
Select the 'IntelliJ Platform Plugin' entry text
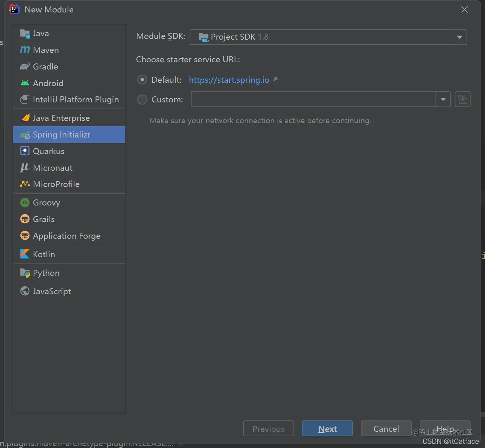point(76,99)
